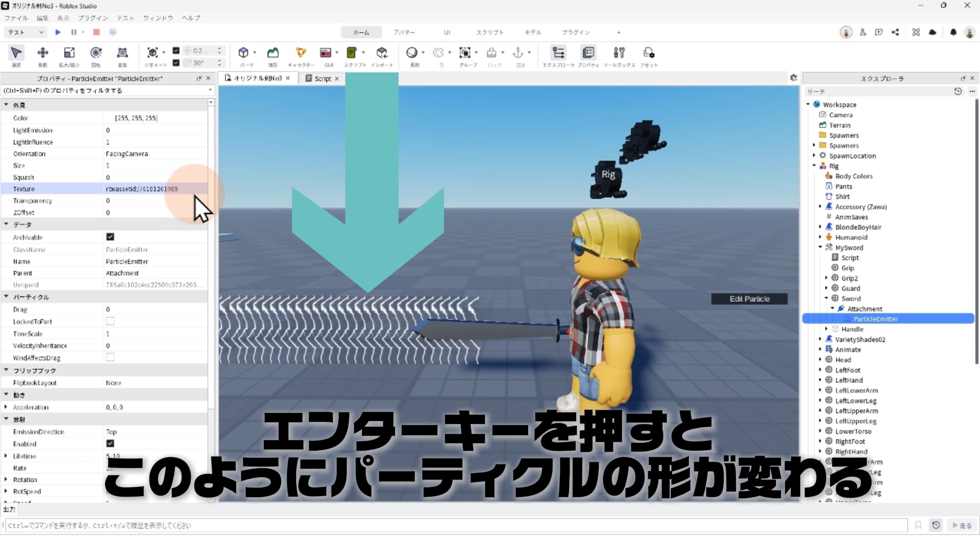This screenshot has height=551, width=980.
Task: Open the Terrain editor icon
Action: click(273, 53)
